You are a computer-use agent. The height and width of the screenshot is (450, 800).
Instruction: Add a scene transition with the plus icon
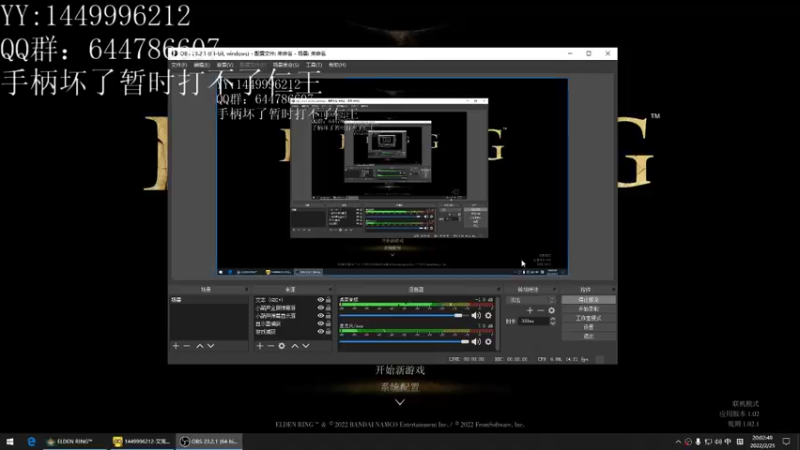tap(530, 310)
